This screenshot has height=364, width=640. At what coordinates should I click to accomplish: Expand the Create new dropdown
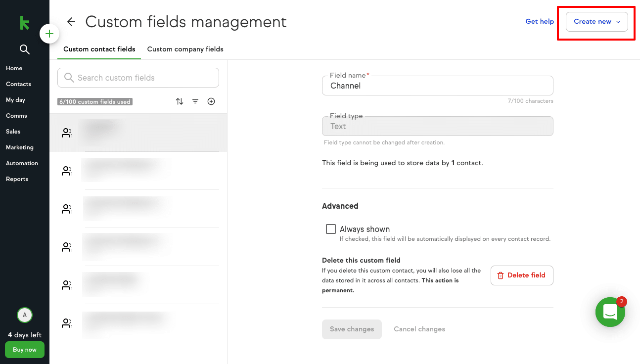point(596,22)
